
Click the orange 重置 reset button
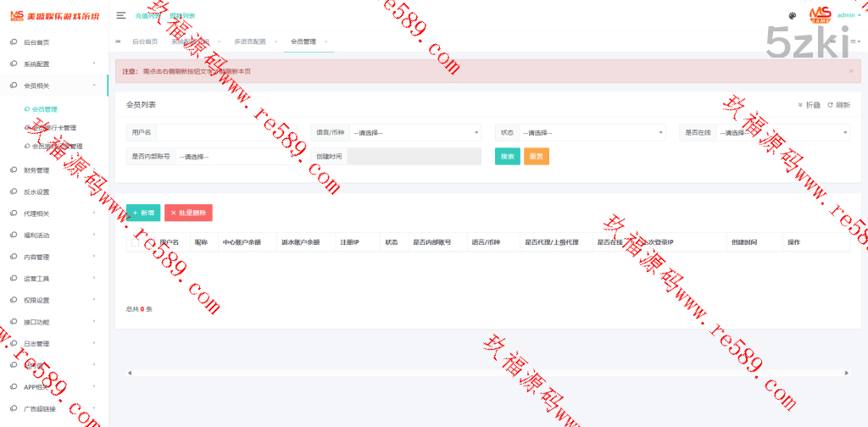tap(537, 157)
